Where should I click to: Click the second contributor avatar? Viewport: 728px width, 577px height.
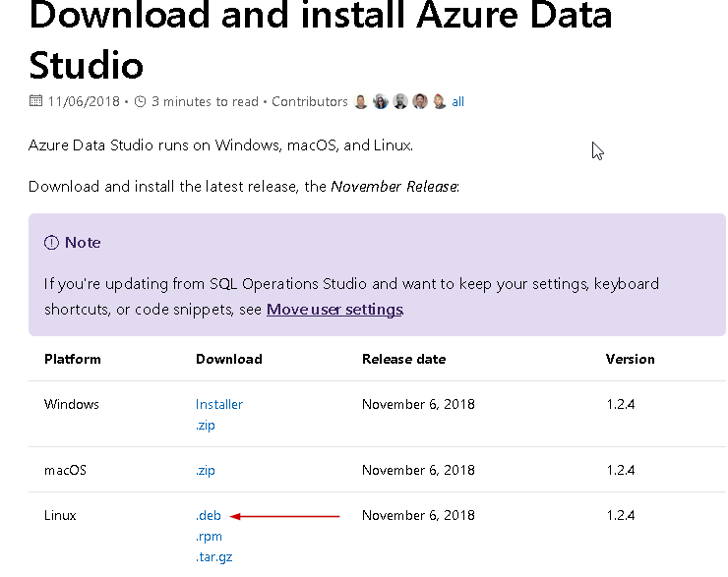coord(381,101)
